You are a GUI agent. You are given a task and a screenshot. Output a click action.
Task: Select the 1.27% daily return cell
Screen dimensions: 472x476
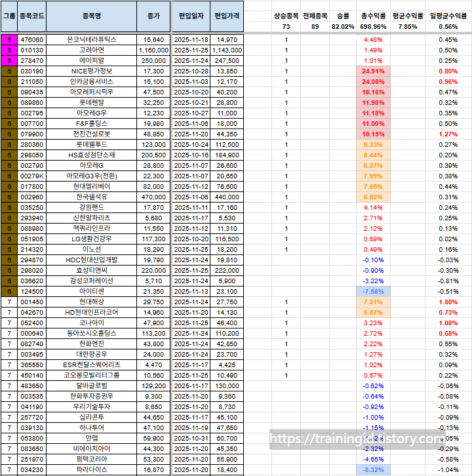pos(448,134)
